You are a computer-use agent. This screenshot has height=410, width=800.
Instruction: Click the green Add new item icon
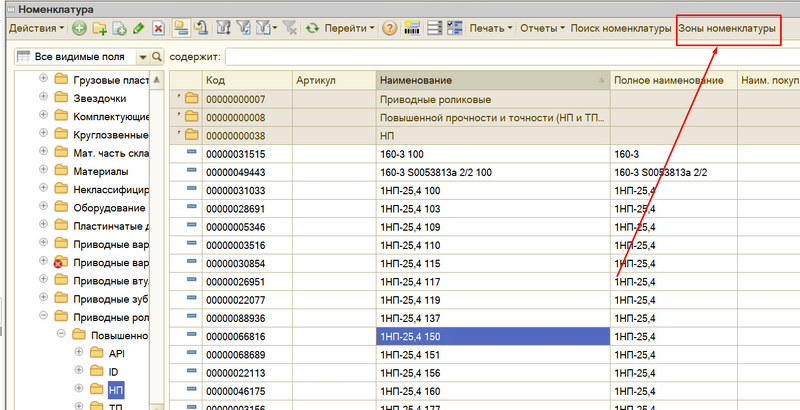pos(79,29)
